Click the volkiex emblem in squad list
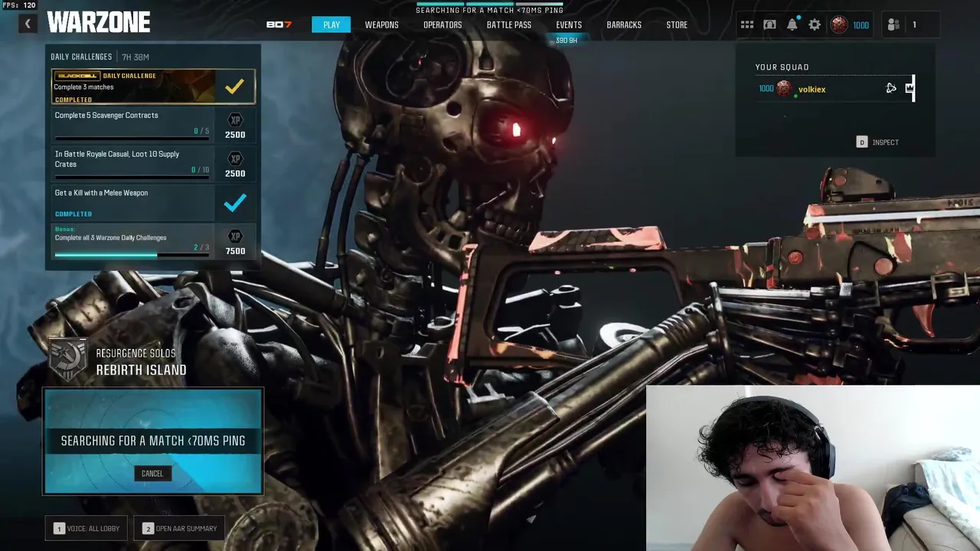 point(785,89)
